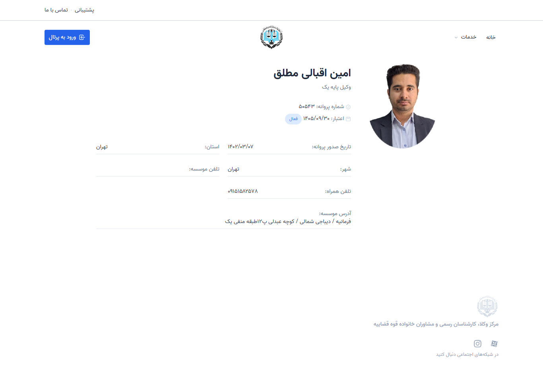Screen dimensions: 543x392
Task: Open the تماس با ما link
Action: (x=56, y=10)
